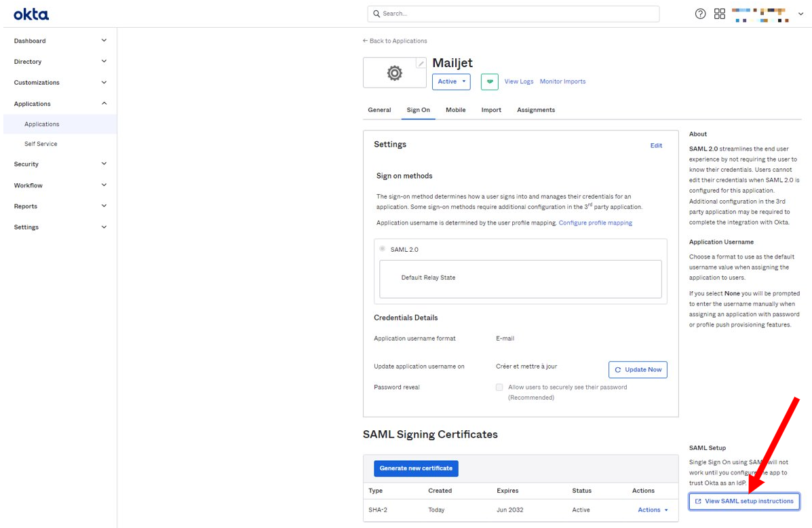Switch to the General tab
The image size is (812, 528).
click(x=379, y=110)
